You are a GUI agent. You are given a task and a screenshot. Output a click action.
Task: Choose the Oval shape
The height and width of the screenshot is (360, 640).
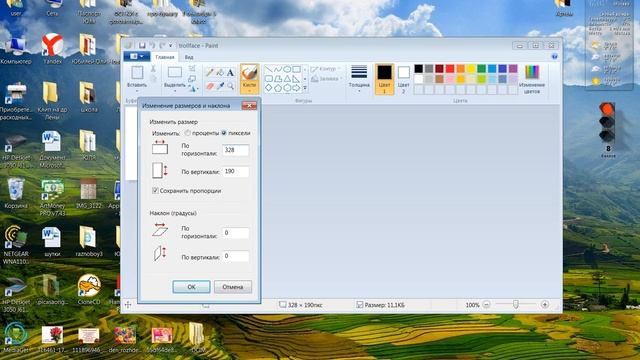click(x=287, y=69)
